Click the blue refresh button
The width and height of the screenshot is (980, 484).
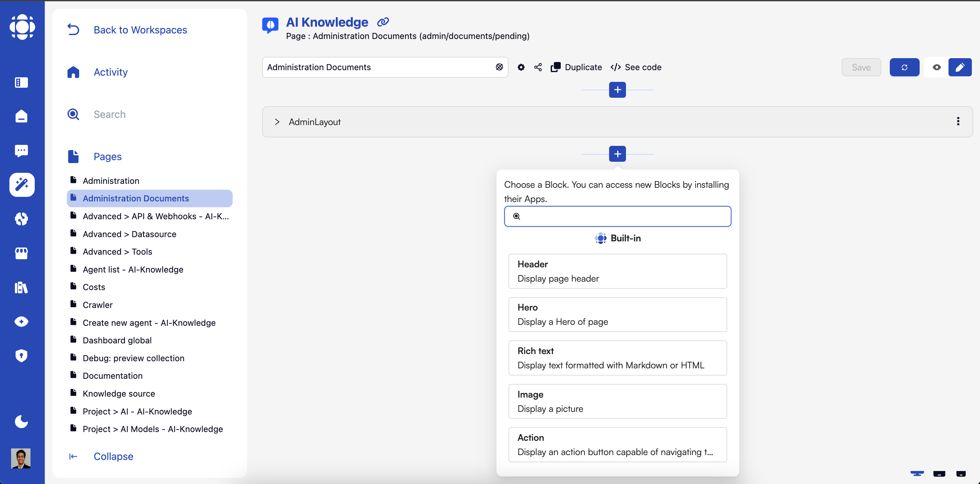[x=904, y=67]
